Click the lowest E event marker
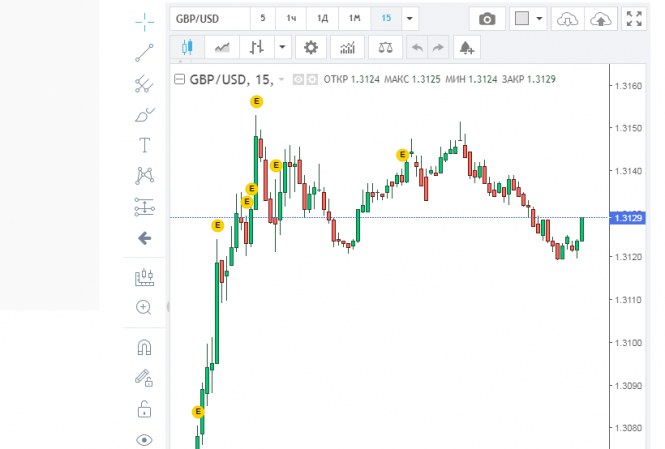This screenshot has width=665, height=449. pyautogui.click(x=198, y=412)
